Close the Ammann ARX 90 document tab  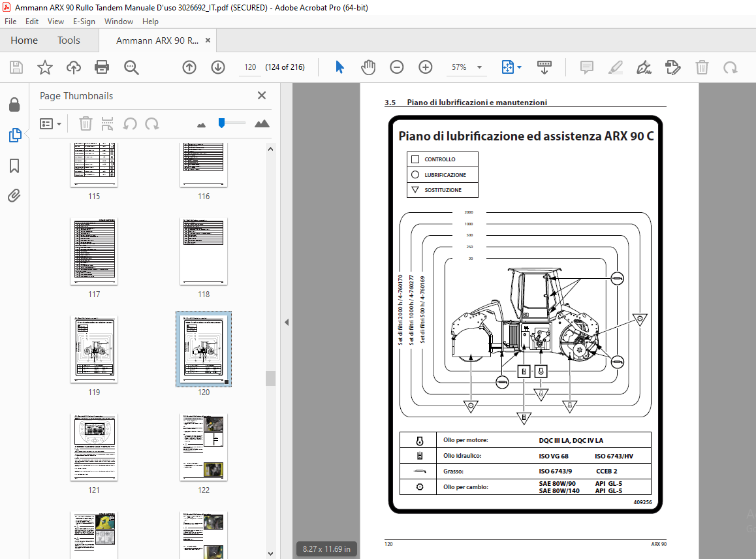click(208, 40)
